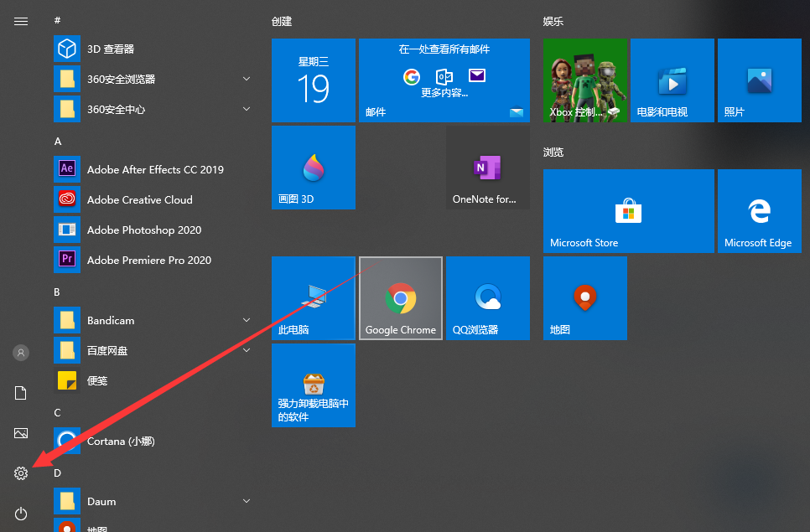Click the letter A section header
The height and width of the screenshot is (532, 810).
[58, 142]
